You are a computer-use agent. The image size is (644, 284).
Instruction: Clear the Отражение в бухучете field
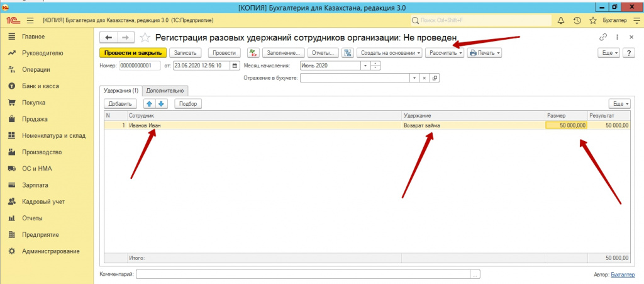[x=425, y=78]
